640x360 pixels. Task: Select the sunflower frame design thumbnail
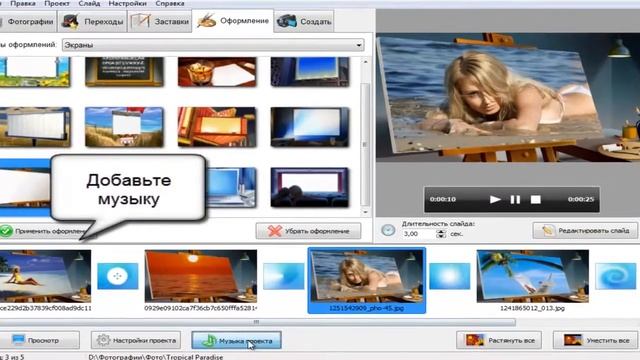[35, 71]
